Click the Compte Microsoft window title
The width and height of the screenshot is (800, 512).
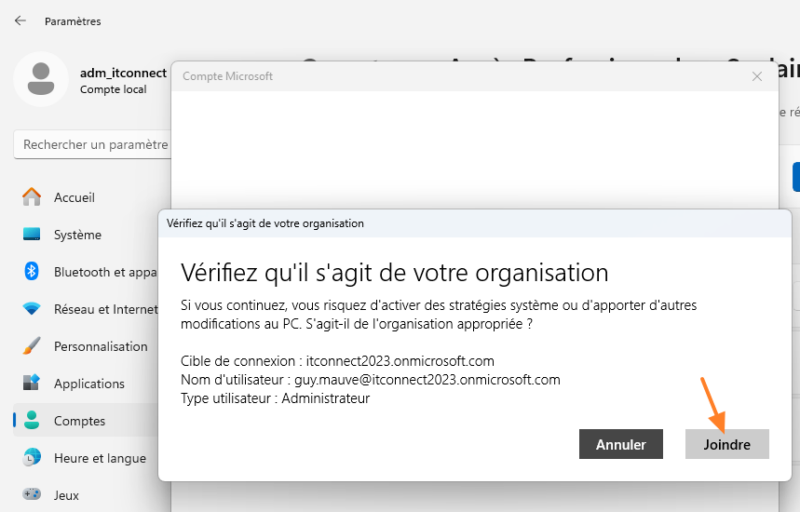coord(228,76)
